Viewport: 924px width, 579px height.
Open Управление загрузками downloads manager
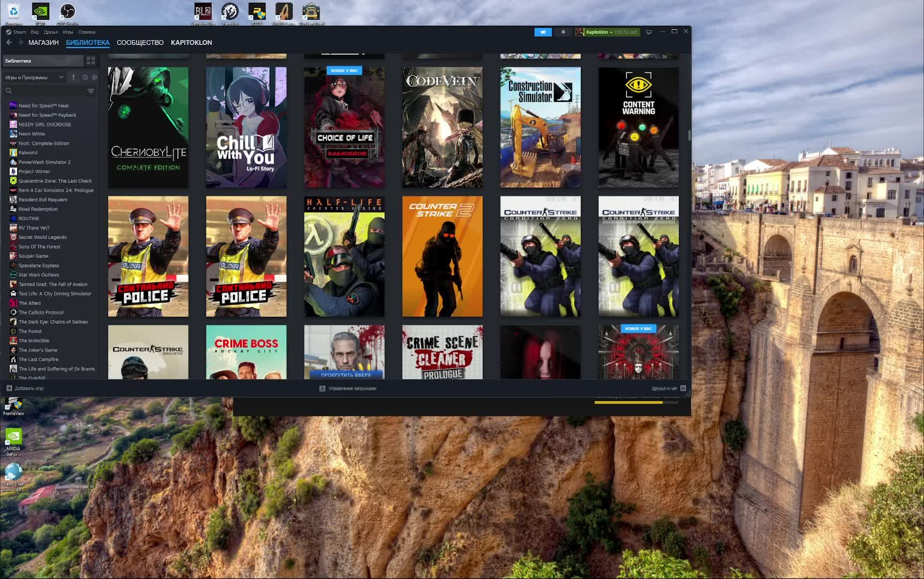(348, 388)
